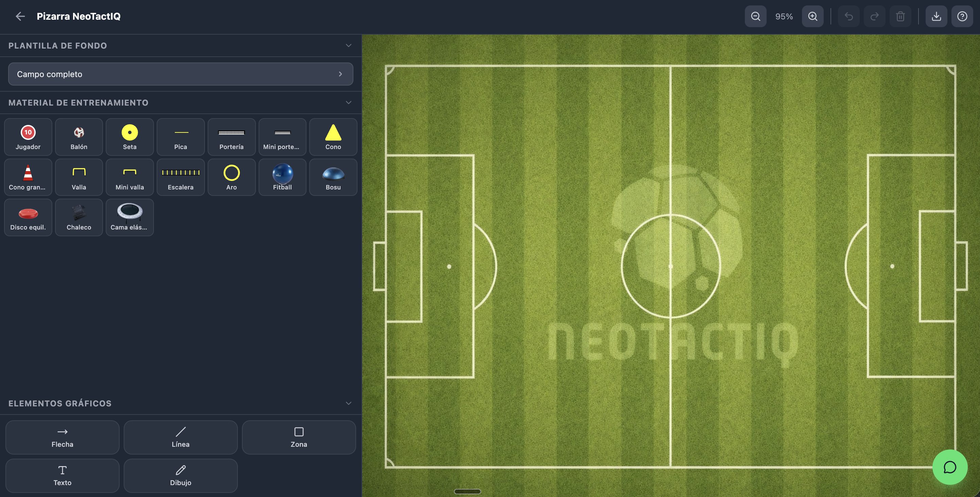Collapse the Plantilla de fondo section
Viewport: 980px width, 497px height.
pyautogui.click(x=349, y=45)
